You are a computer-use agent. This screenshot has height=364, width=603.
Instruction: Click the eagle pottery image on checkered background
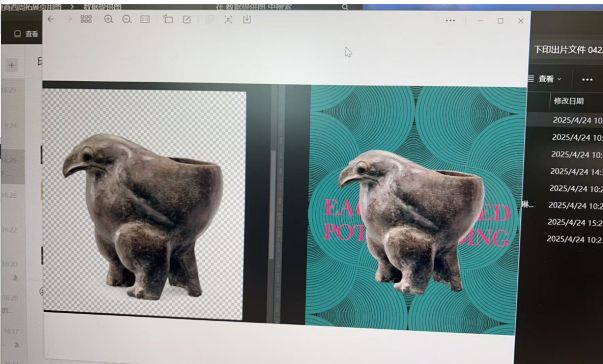coord(143,216)
